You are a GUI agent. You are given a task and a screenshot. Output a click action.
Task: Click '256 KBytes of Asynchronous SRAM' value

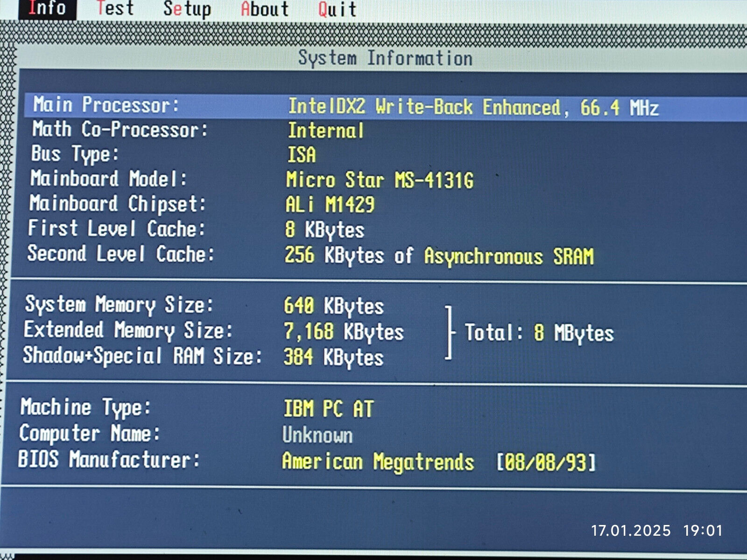[x=439, y=256]
